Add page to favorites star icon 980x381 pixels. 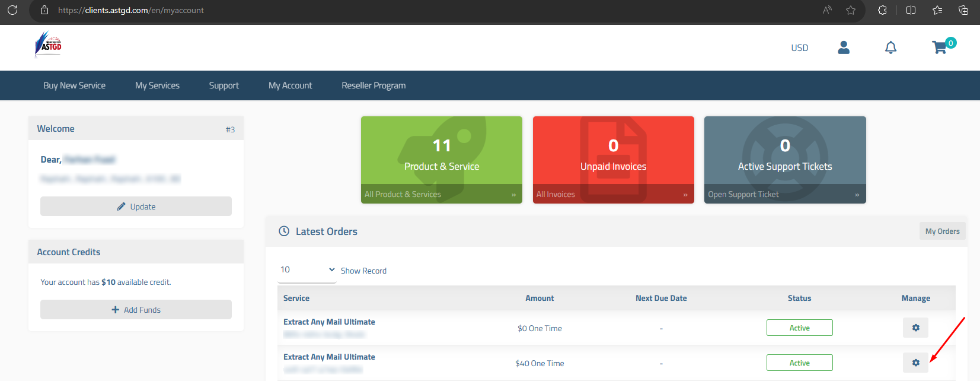point(851,10)
